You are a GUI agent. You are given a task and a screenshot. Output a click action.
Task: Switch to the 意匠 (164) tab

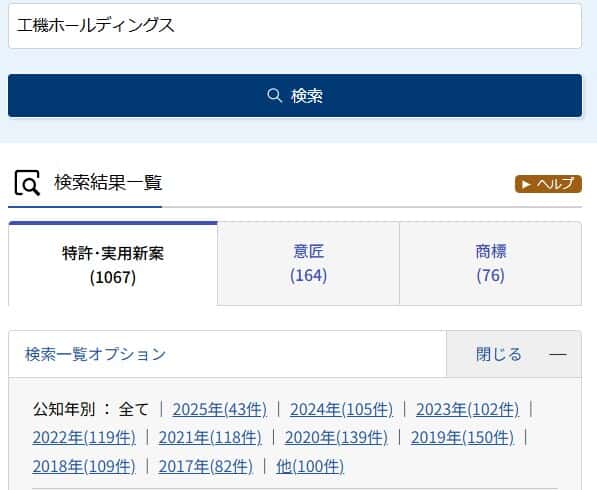pyautogui.click(x=308, y=263)
